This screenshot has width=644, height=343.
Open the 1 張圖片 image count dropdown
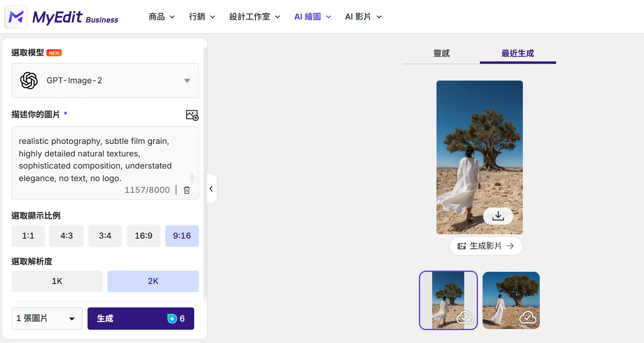coord(47,318)
